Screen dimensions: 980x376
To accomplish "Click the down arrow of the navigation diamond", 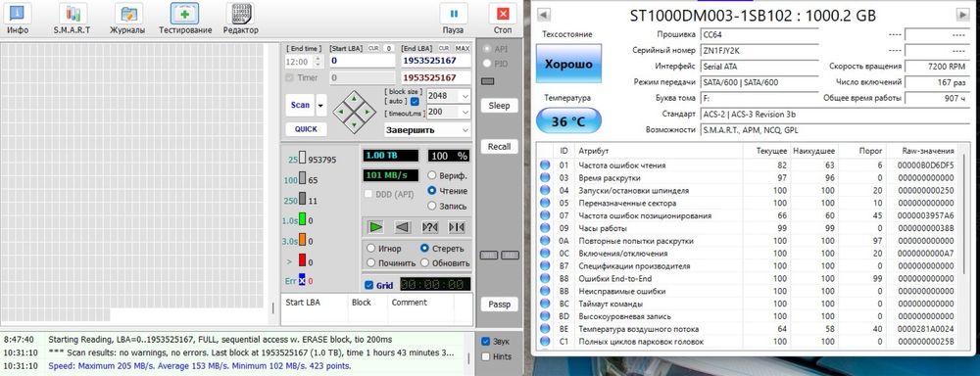I will pos(354,125).
